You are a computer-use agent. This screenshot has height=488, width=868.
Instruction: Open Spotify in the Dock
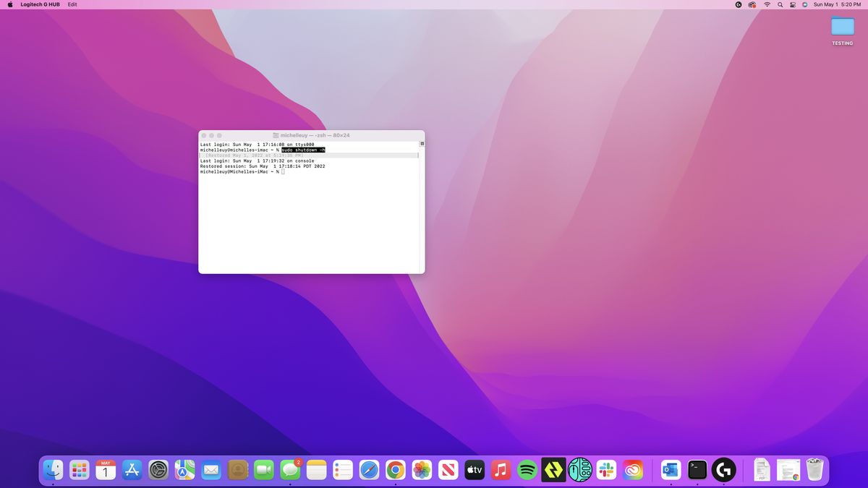coord(527,470)
